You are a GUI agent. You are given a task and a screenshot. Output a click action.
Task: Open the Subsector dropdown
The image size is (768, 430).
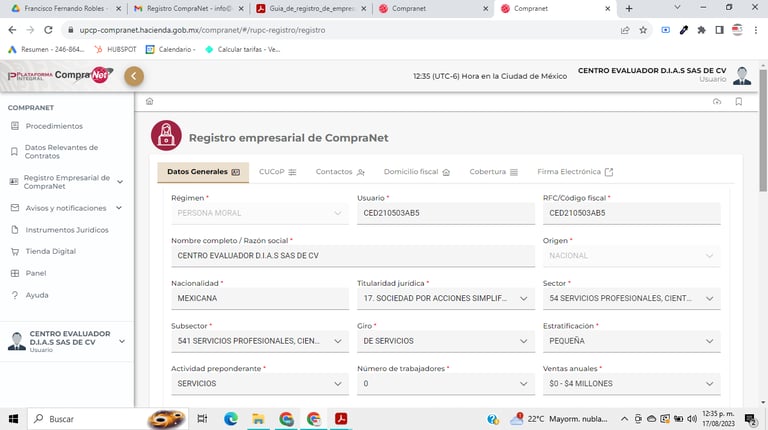pos(260,341)
